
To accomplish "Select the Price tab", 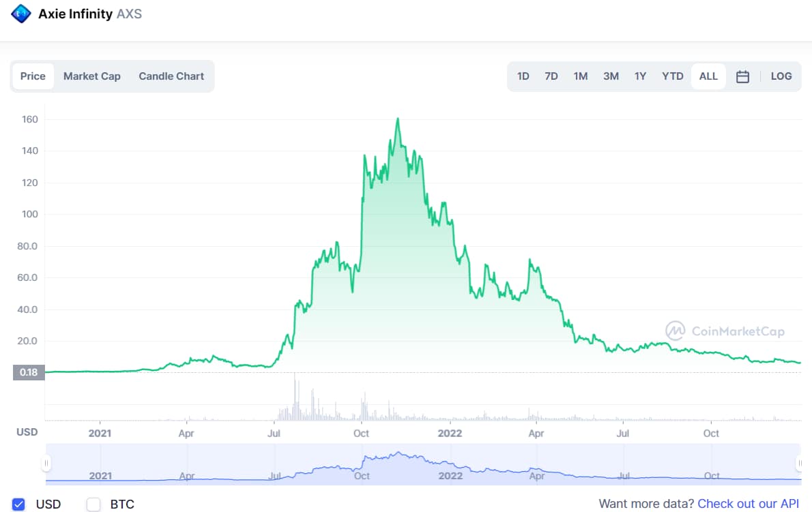I will 33,76.
